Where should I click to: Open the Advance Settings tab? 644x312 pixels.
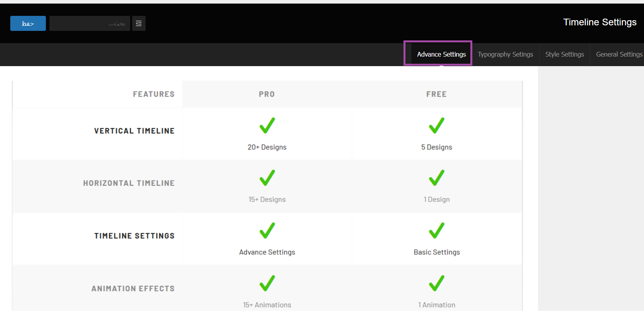click(x=441, y=54)
